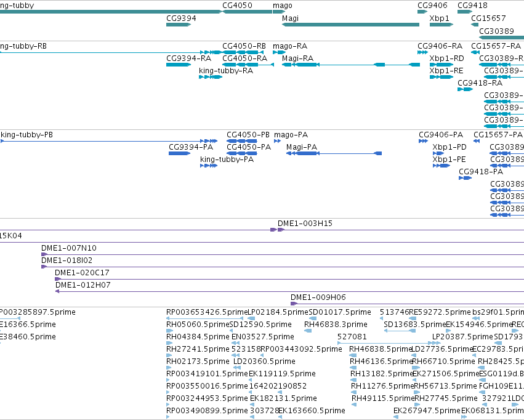Open the CG9394-PA protein label
Screen dimensions: 524x420
[x=191, y=147]
